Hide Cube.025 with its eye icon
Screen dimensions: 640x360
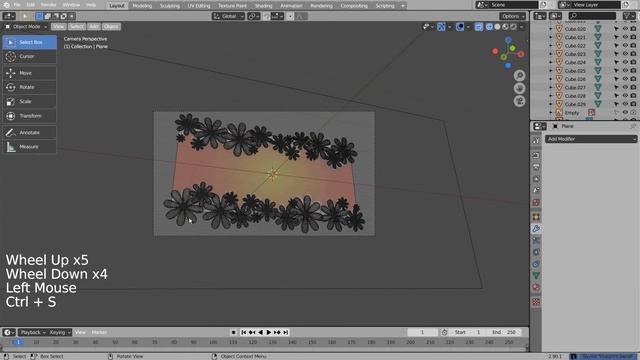click(x=624, y=71)
